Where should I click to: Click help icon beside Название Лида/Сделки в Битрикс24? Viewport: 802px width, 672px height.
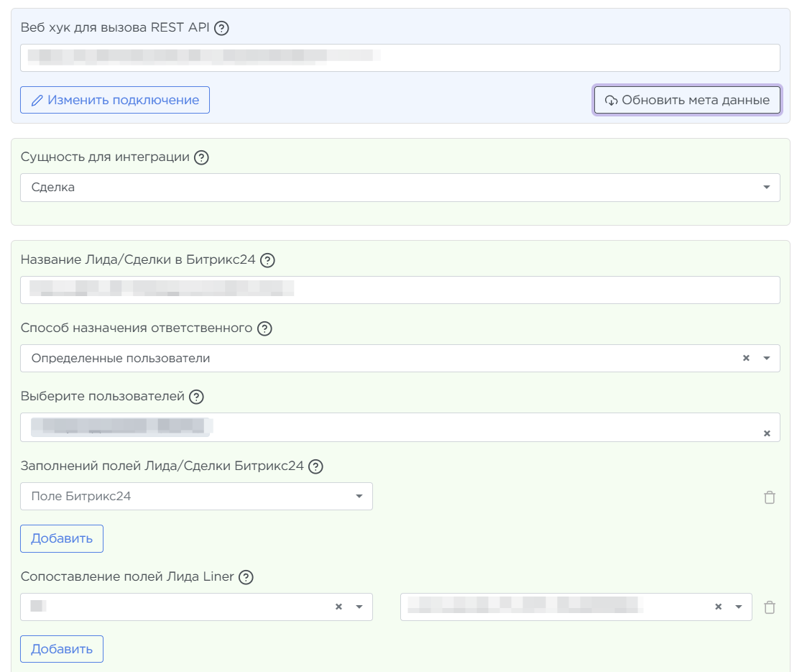(x=267, y=260)
